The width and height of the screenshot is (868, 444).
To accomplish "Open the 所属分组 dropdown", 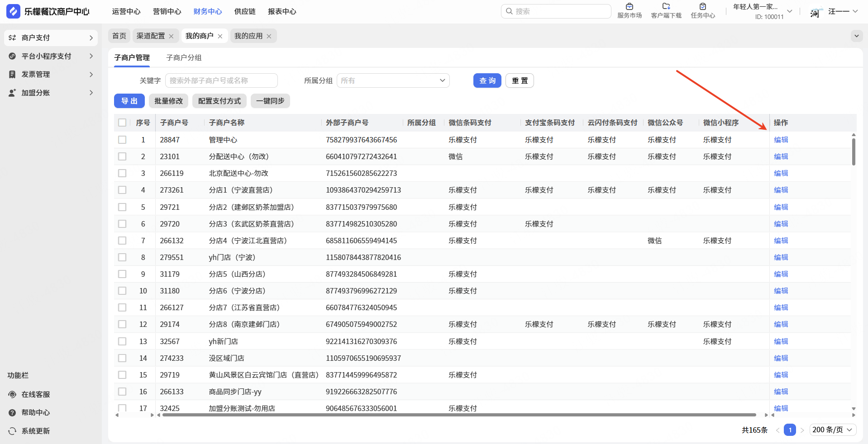I will pos(393,80).
